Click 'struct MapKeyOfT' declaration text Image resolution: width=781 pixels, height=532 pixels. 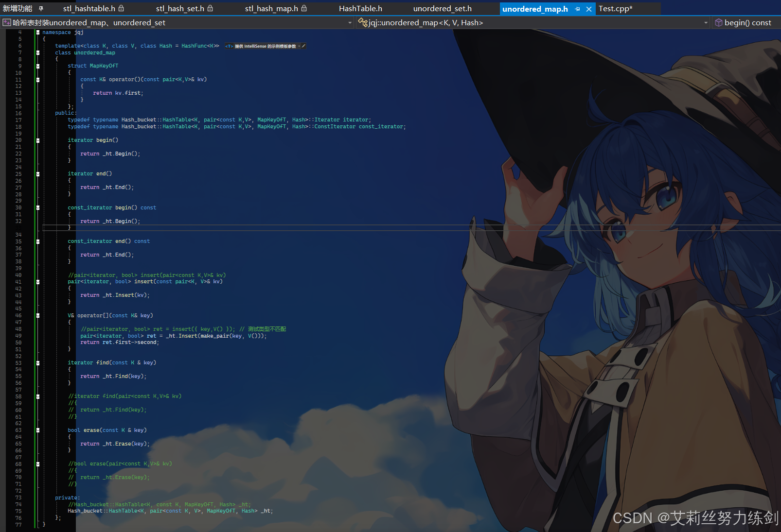pos(93,66)
